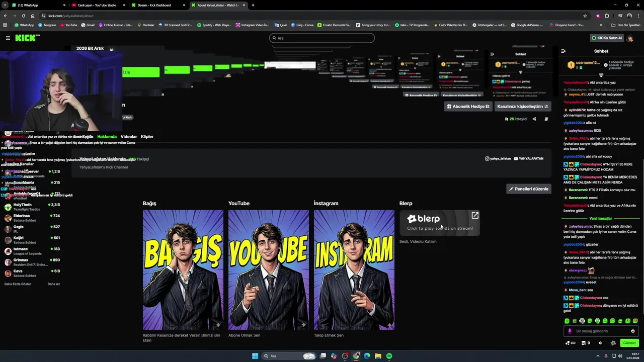Open user profile avatar in Kick header
The height and width of the screenshot is (362, 644).
(x=630, y=38)
